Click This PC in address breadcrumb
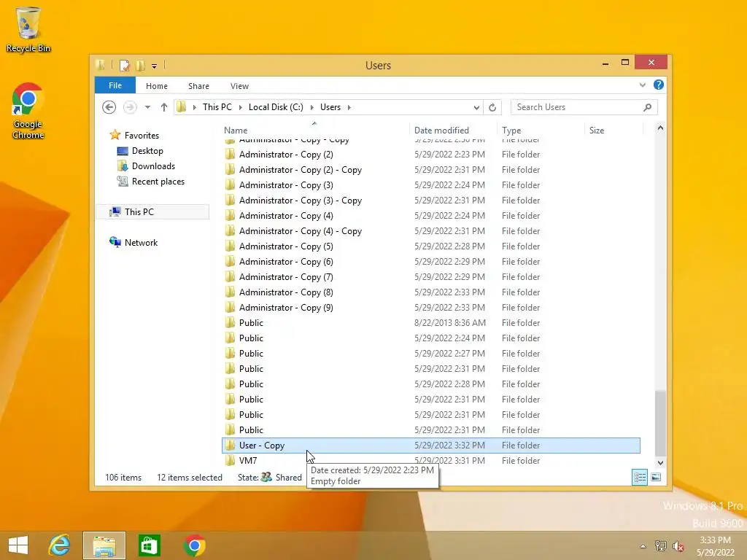 [217, 107]
